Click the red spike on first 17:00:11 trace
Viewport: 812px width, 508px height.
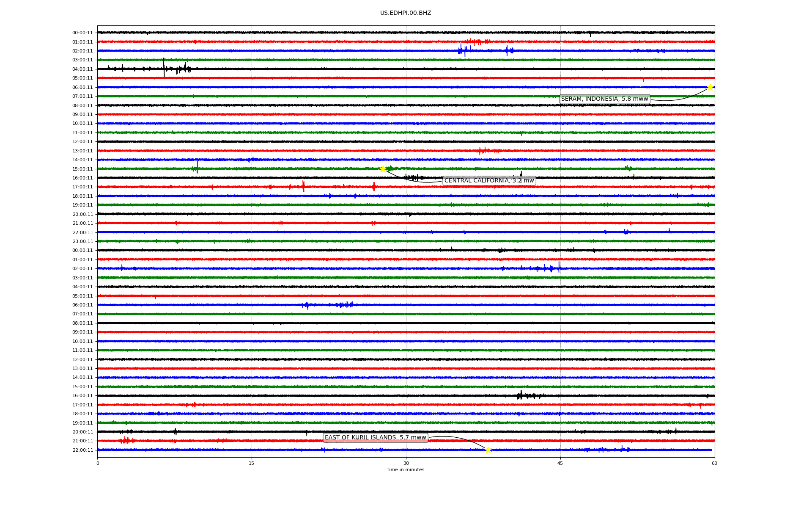pos(303,186)
